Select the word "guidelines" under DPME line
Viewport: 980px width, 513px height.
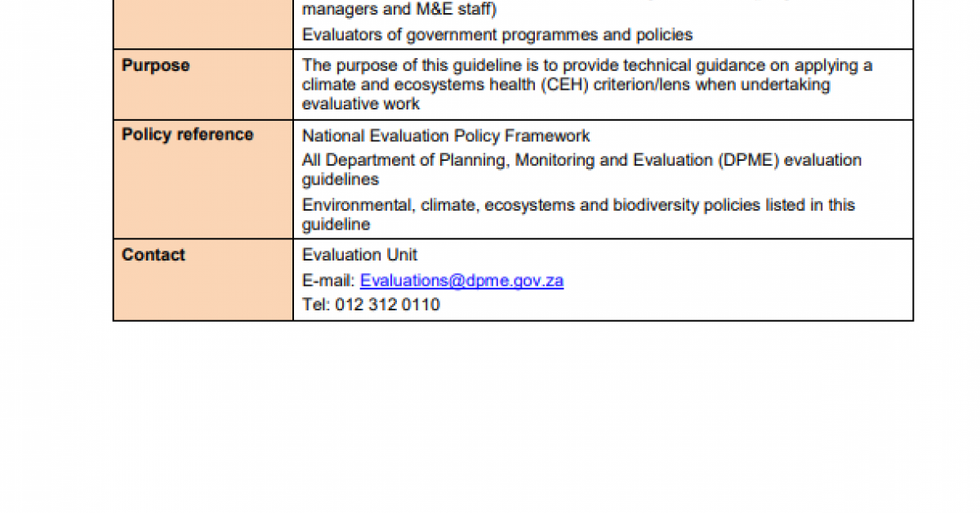point(341,179)
